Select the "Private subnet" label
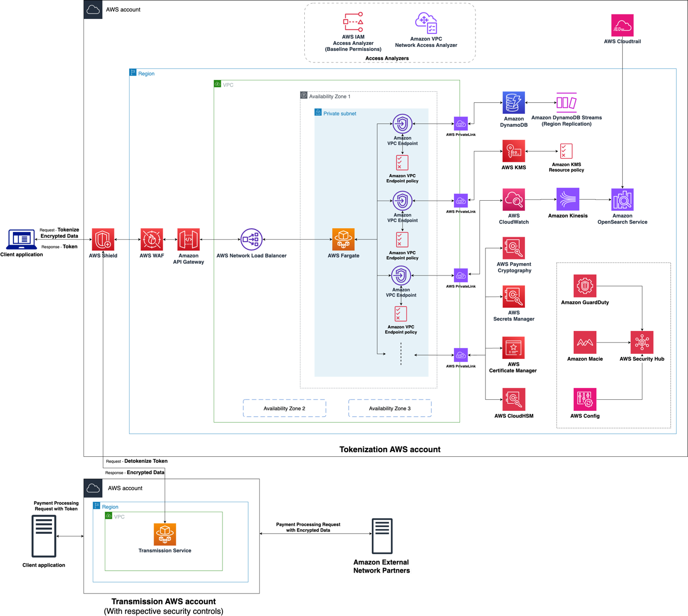 340,114
